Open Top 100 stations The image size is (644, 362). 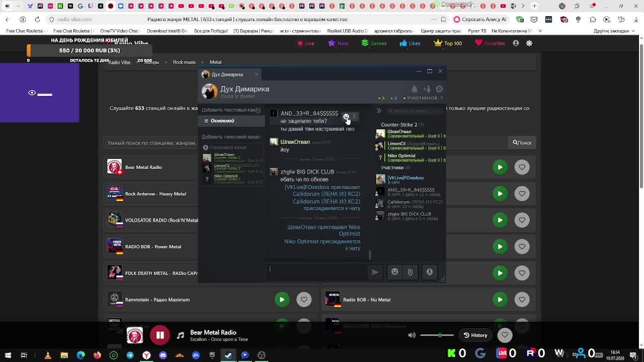pos(448,43)
